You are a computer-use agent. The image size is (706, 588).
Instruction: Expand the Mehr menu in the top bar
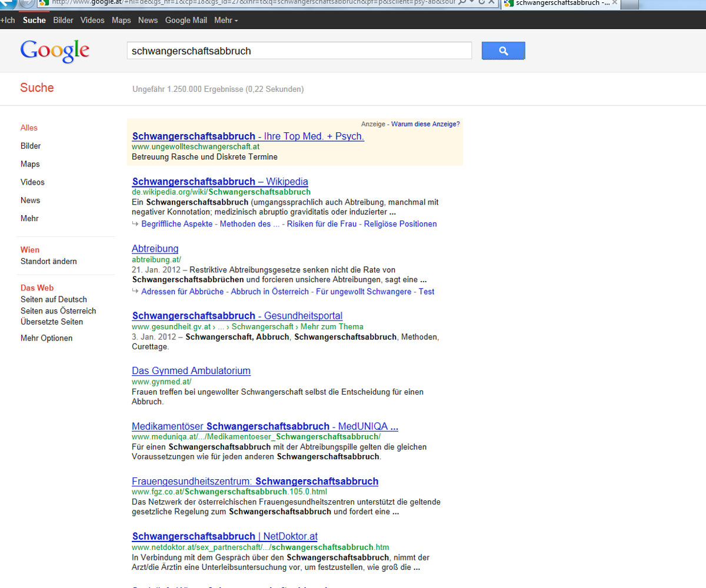point(226,20)
